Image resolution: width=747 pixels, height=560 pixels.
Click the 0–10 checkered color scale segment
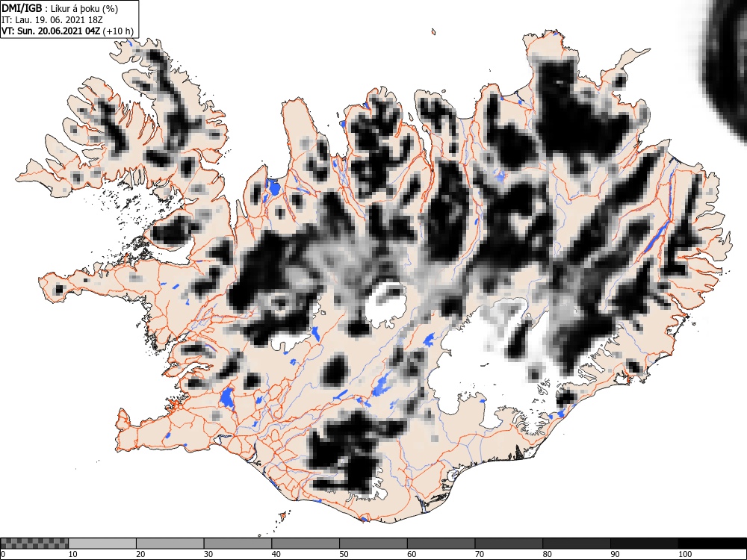pos(34,544)
